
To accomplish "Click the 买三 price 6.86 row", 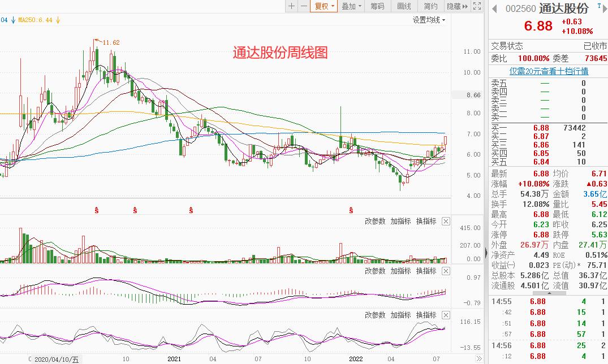I will [x=548, y=145].
